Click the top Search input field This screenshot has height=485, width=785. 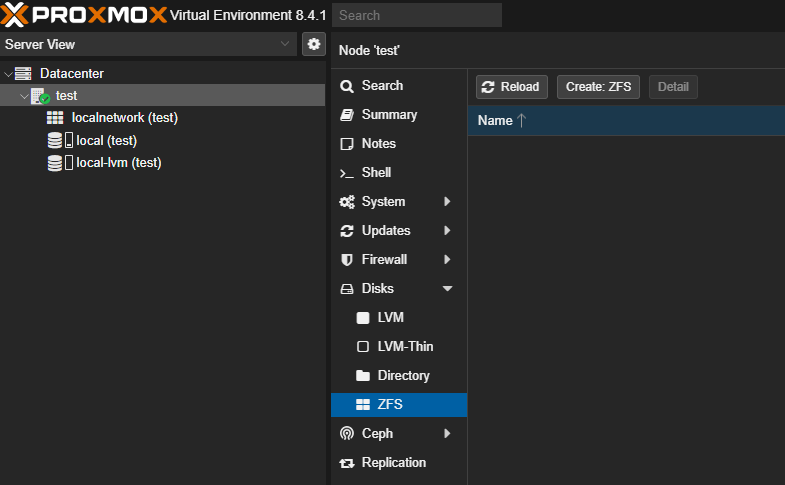[x=417, y=15]
